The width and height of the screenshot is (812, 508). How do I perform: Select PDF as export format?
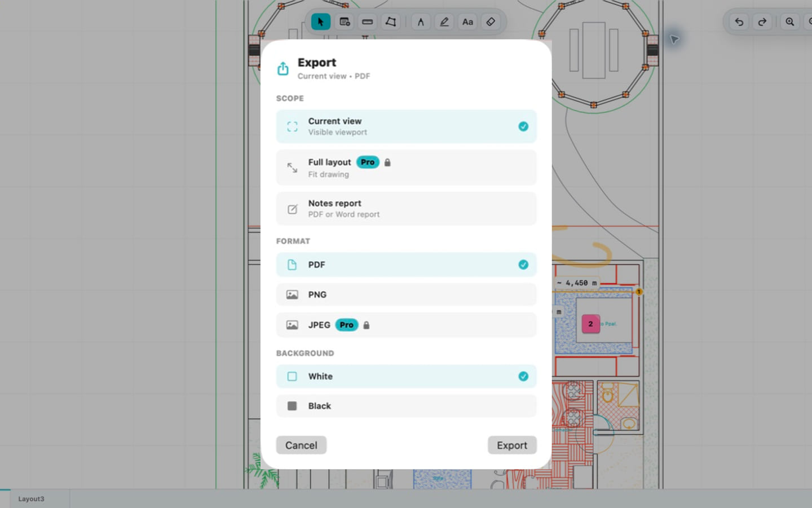click(x=406, y=265)
